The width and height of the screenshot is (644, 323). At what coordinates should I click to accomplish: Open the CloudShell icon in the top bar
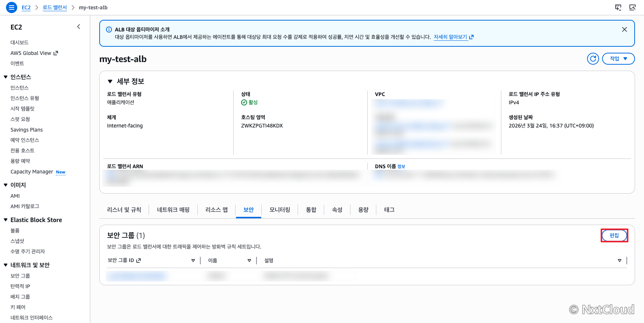pyautogui.click(x=618, y=7)
